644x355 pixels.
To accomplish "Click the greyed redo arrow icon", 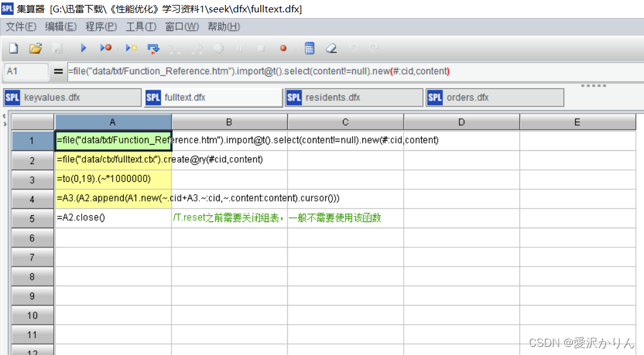I will (374, 48).
